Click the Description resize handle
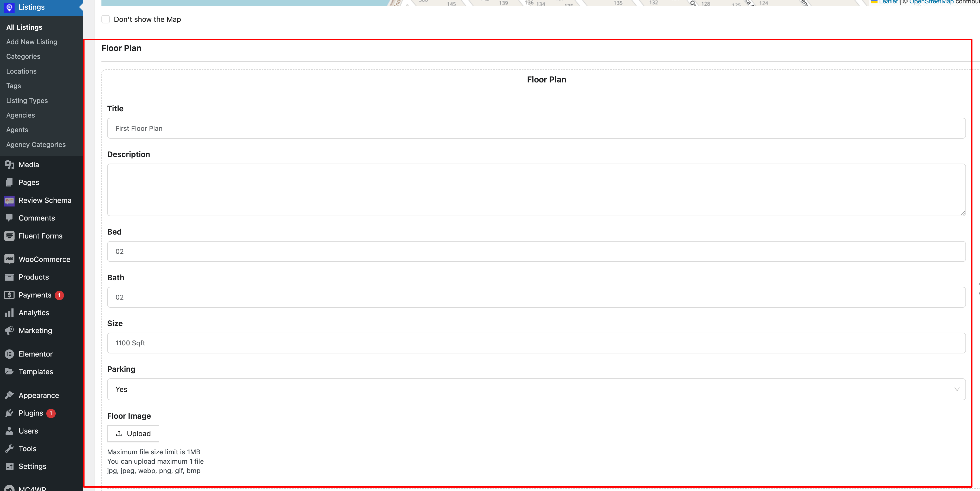 point(963,213)
